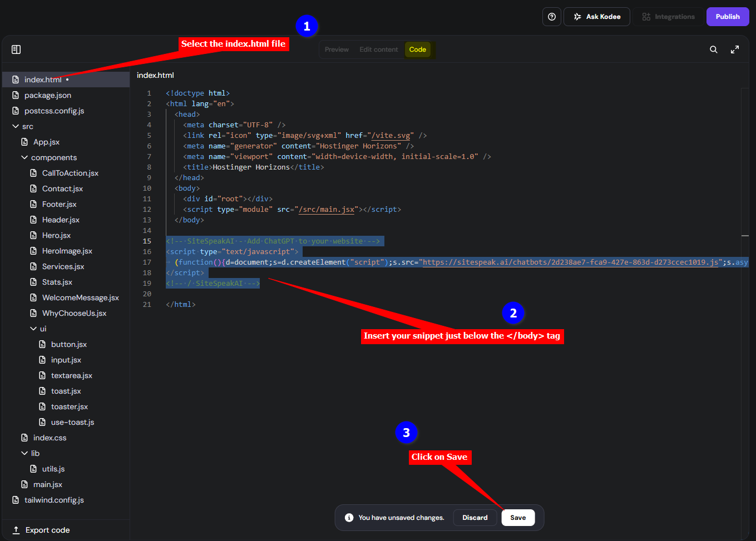Switch to the Edit content tab
The height and width of the screenshot is (541, 756).
click(x=378, y=49)
